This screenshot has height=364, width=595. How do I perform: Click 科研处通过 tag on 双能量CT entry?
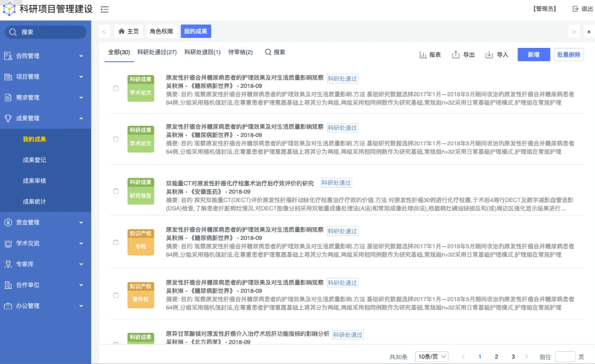tap(336, 183)
